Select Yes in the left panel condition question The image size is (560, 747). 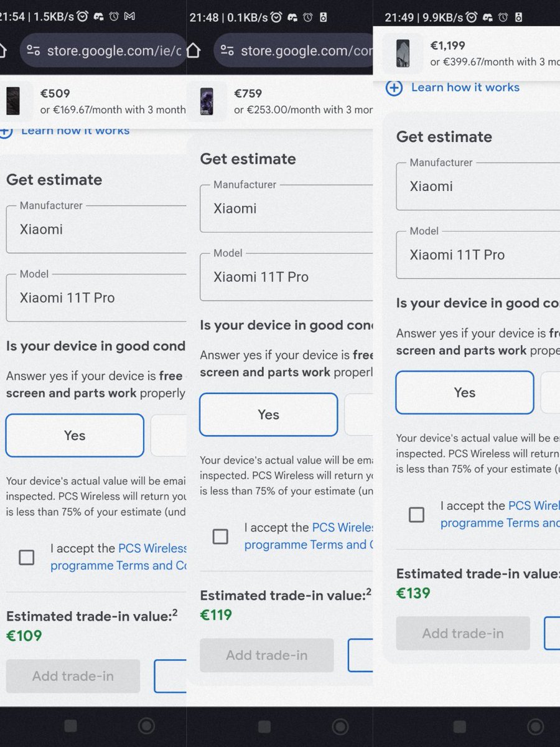75,436
